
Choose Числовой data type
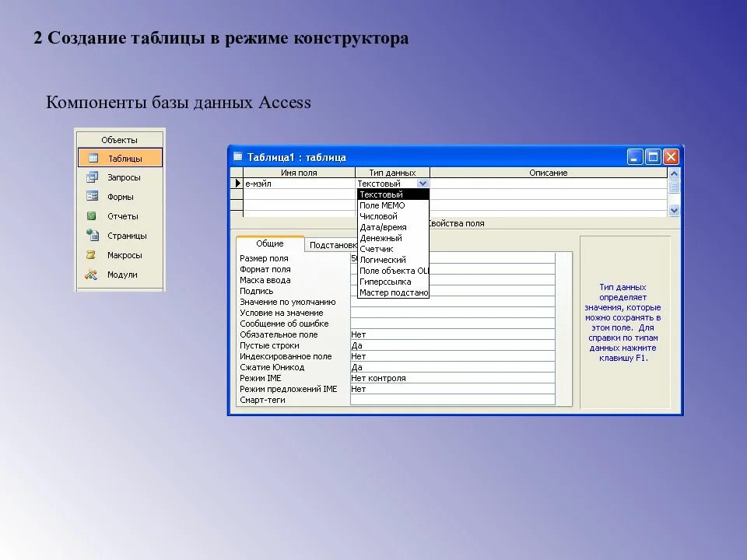[393, 216]
